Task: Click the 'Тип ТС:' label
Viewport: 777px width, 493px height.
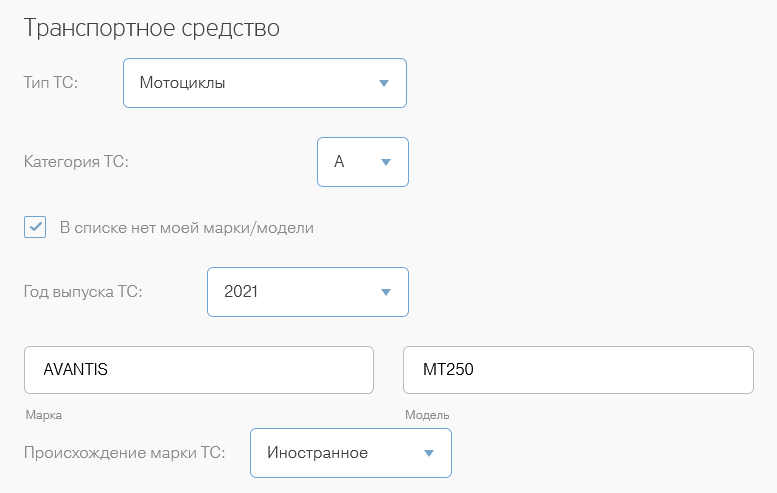Action: [50, 83]
